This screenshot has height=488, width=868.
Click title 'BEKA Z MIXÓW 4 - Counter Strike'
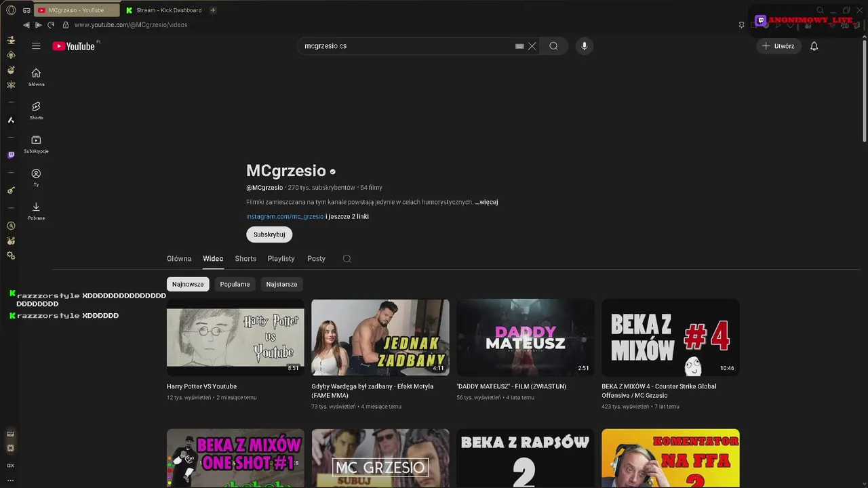[659, 390]
